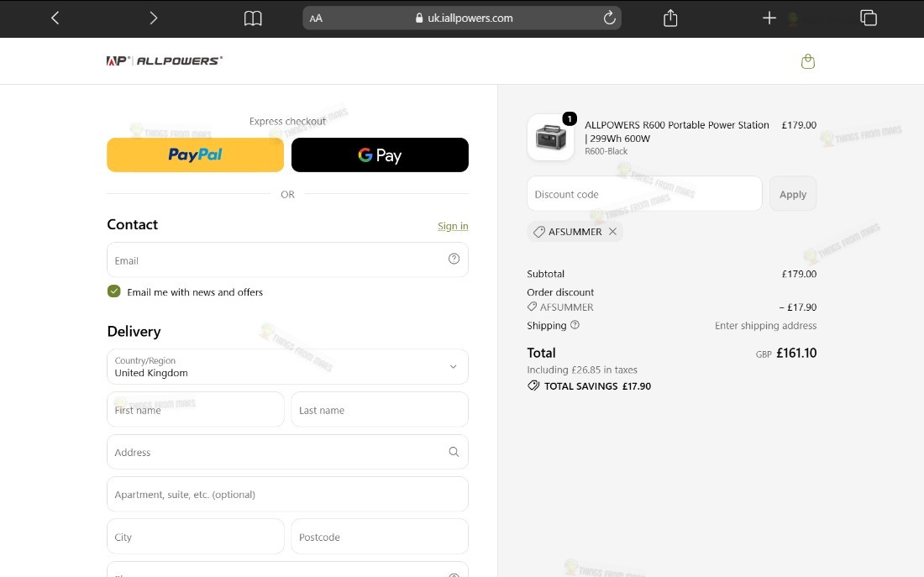Image resolution: width=924 pixels, height=577 pixels.
Task: Click the GBP £161.10 total amount
Action: pos(786,353)
